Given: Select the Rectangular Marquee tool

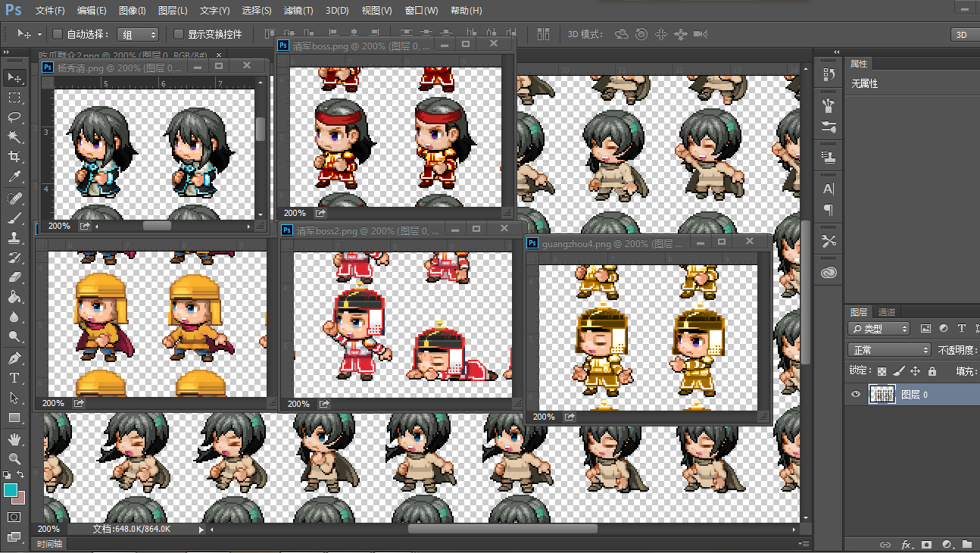Looking at the screenshot, I should point(14,98).
